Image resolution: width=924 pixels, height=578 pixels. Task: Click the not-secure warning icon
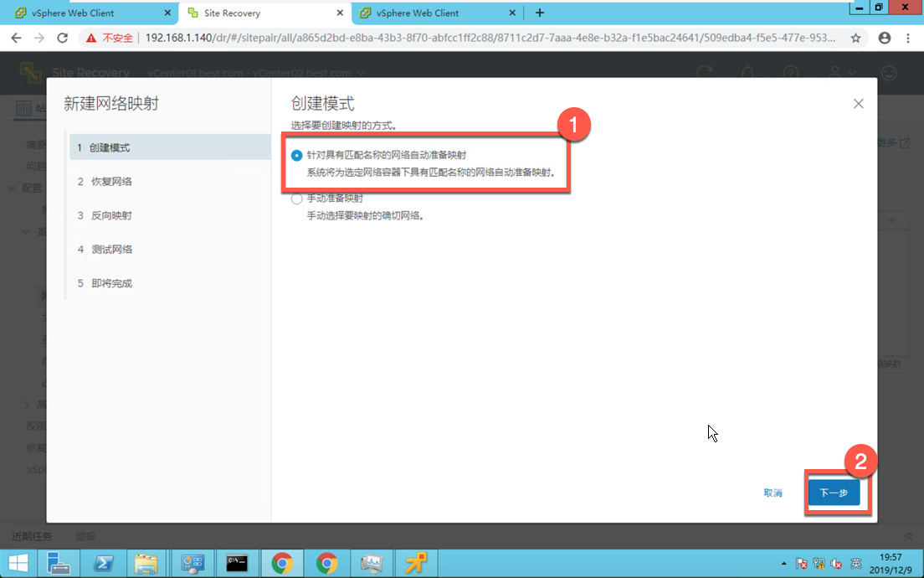click(x=90, y=38)
